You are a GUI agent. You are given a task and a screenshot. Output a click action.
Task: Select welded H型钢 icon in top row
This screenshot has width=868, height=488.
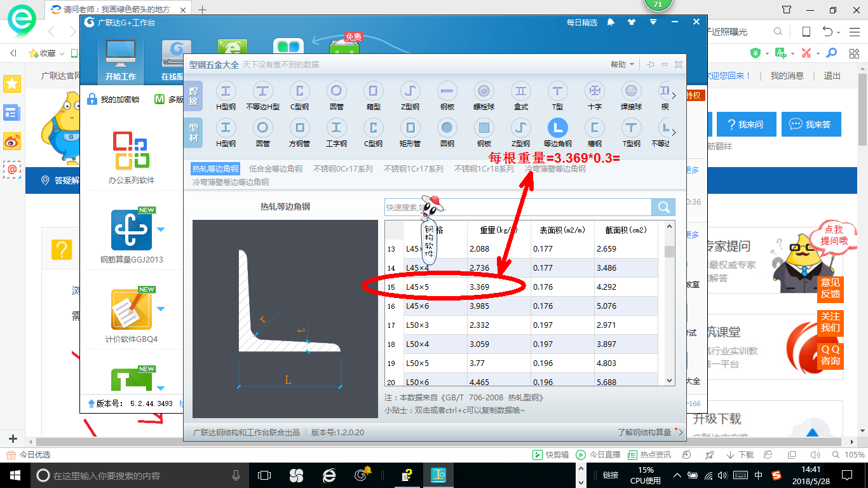click(226, 91)
